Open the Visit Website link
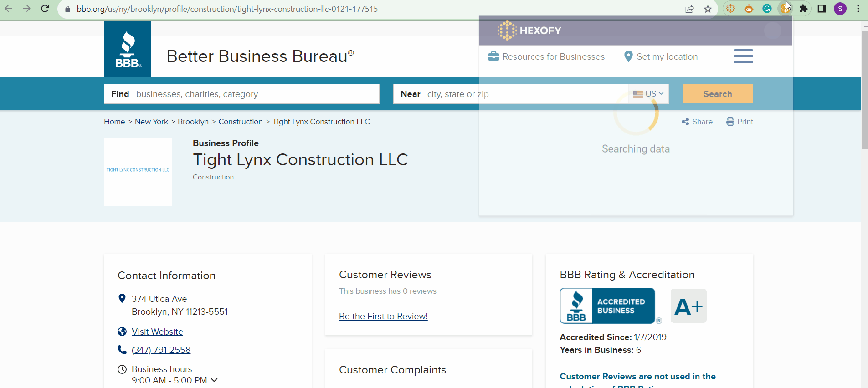This screenshot has height=388, width=868. tap(157, 332)
